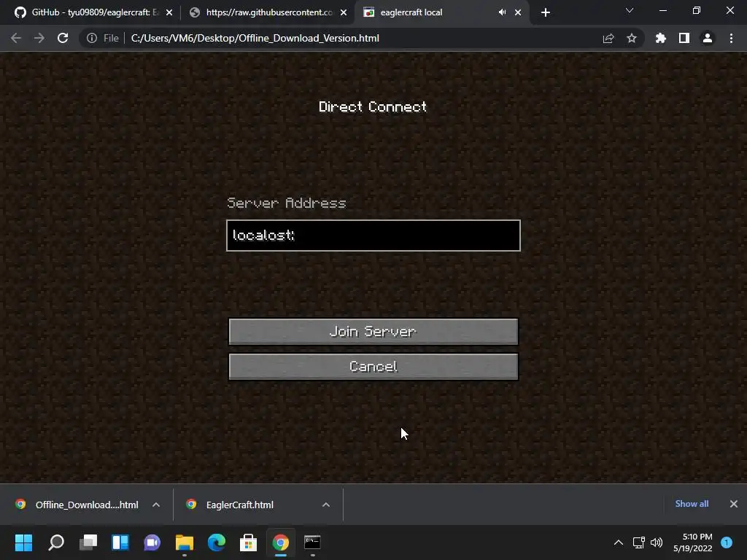This screenshot has height=560, width=747.
Task: Click the Join Server button
Action: [x=373, y=332]
